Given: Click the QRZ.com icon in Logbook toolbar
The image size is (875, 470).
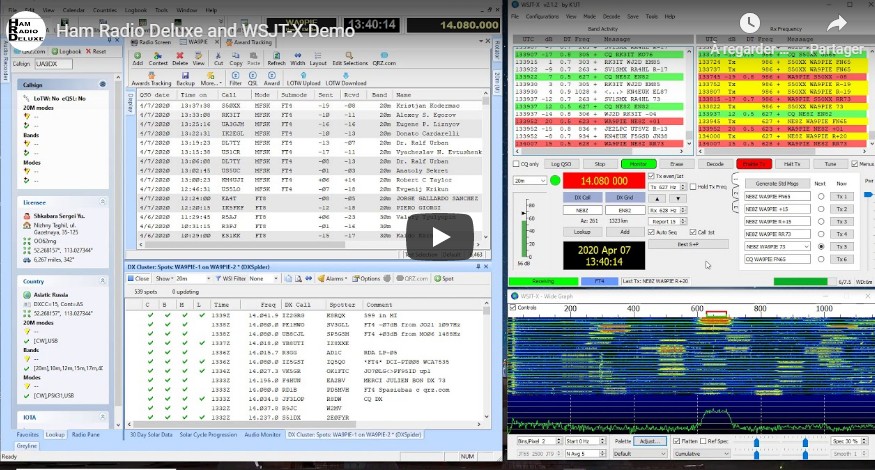Looking at the screenshot, I should 384,59.
